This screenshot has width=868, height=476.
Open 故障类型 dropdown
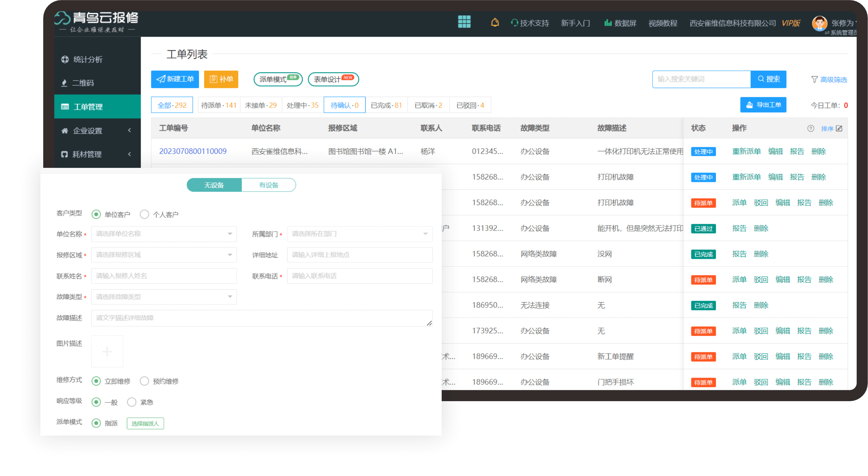[x=164, y=297]
